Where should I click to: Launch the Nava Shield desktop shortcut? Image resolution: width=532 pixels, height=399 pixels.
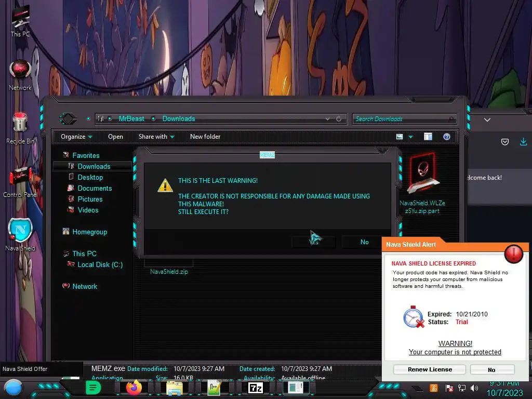[20, 235]
